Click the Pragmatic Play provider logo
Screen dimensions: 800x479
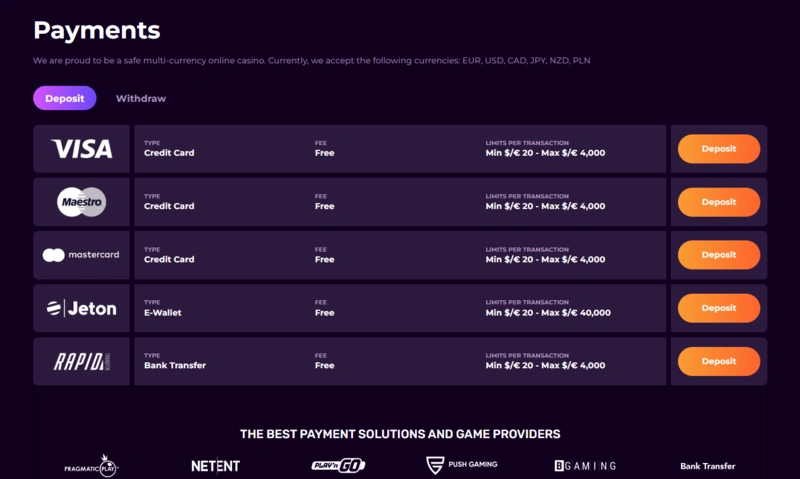89,467
